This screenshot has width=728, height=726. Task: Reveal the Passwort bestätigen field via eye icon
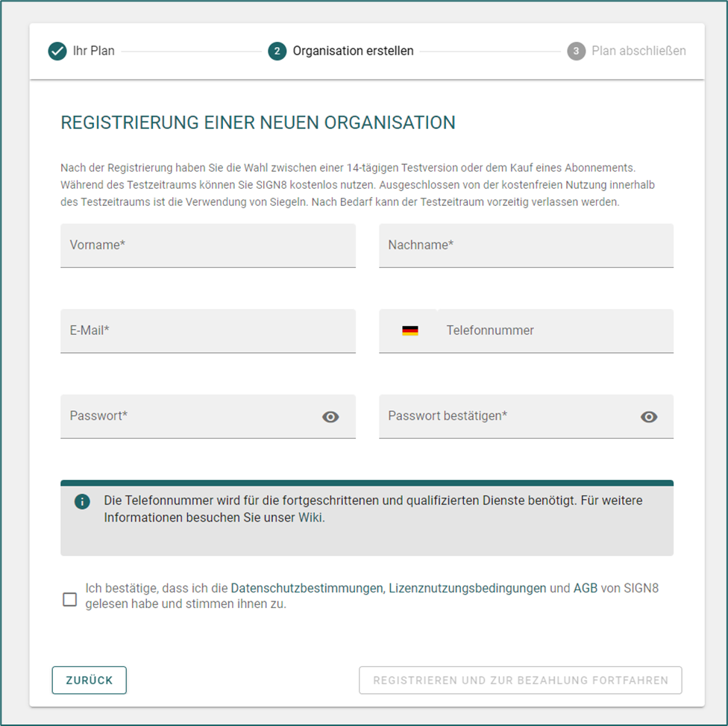(x=649, y=417)
